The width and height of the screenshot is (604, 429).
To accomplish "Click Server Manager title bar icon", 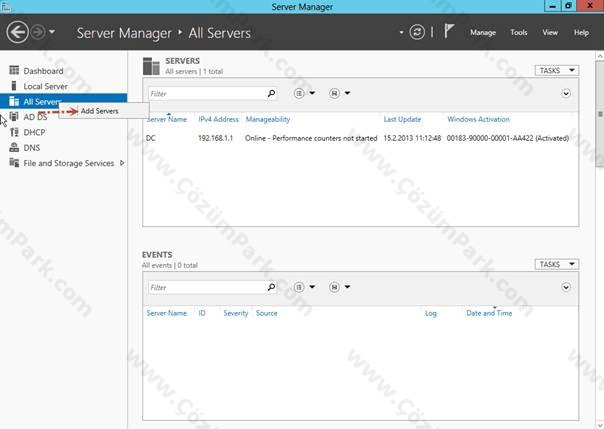I will tap(5, 7).
